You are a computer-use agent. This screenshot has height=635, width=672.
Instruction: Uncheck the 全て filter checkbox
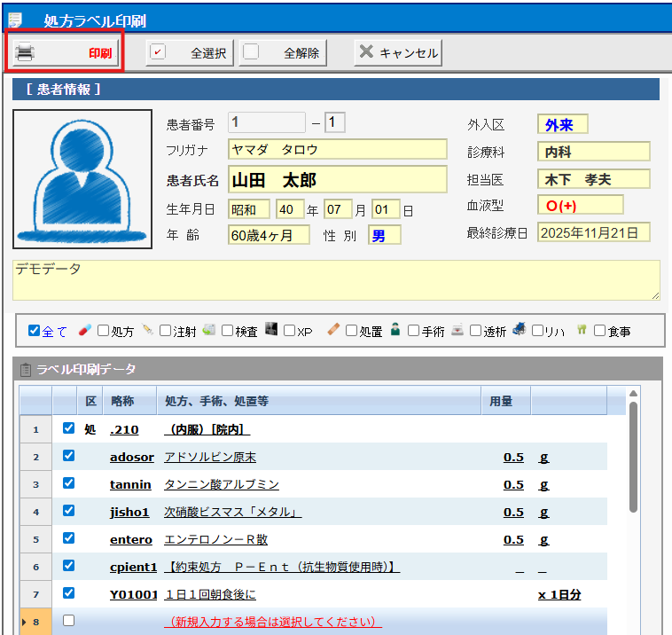coord(35,331)
